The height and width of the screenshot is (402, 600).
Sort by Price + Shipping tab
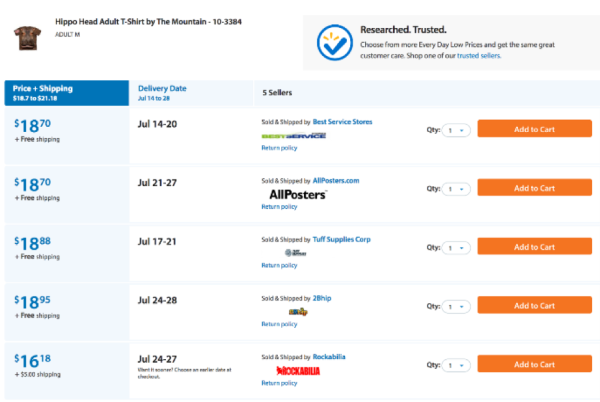tap(67, 93)
